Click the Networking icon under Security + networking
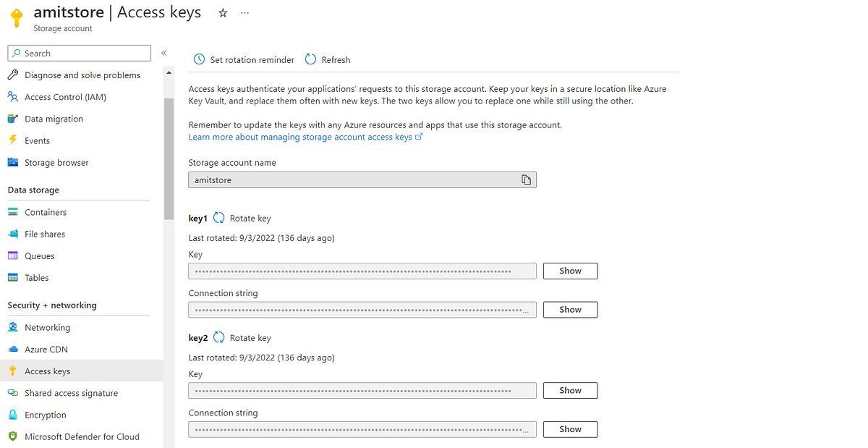The image size is (868, 448). [x=14, y=327]
